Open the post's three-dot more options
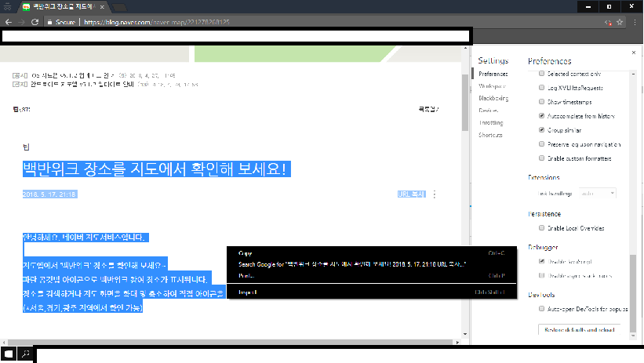This screenshot has height=363, width=644. click(435, 194)
